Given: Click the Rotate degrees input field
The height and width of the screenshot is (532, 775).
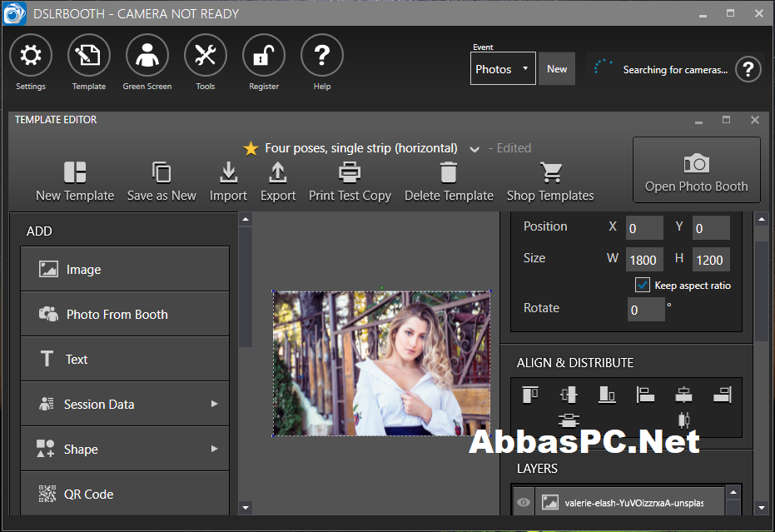Looking at the screenshot, I should [646, 310].
